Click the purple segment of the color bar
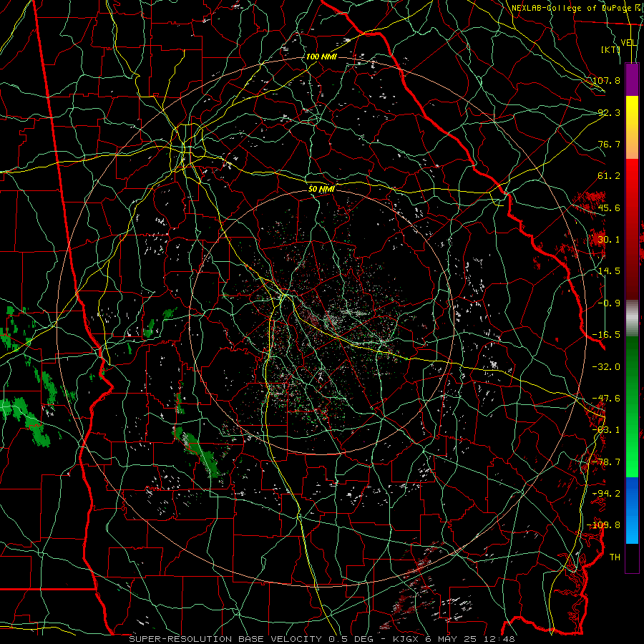This screenshot has height=644, width=644. 632,79
